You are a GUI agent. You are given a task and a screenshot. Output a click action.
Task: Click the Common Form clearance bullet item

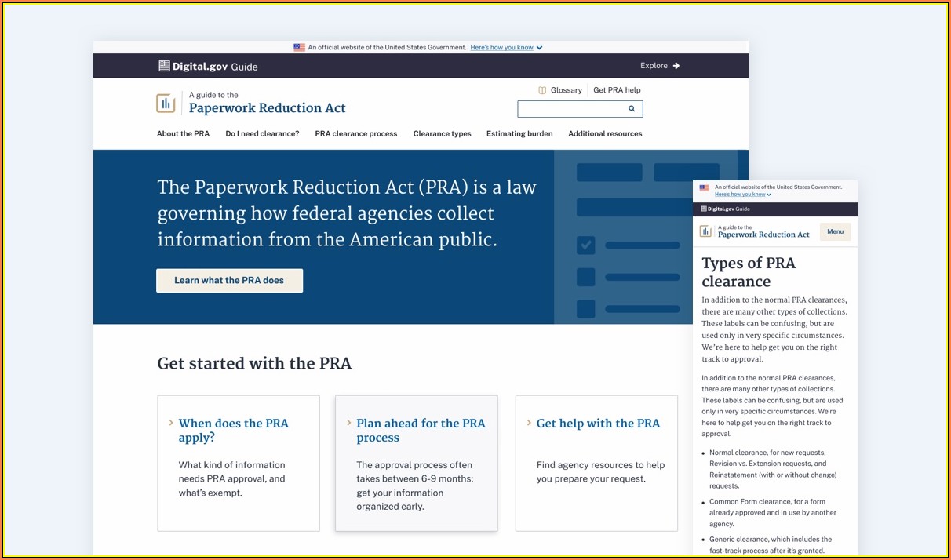[x=773, y=513]
